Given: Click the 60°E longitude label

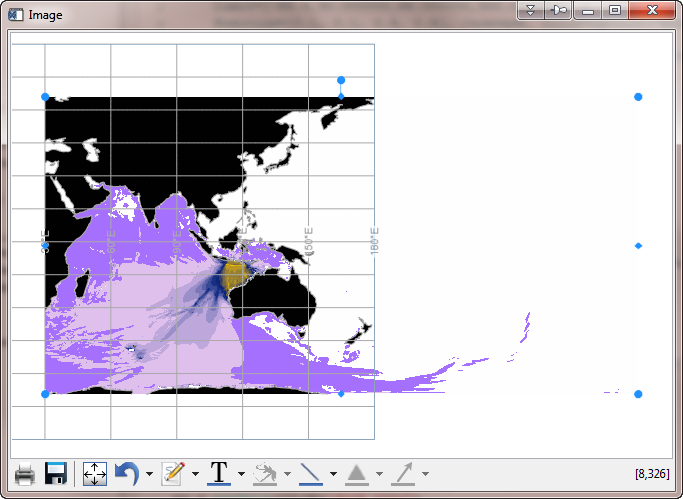Looking at the screenshot, I should tap(111, 242).
